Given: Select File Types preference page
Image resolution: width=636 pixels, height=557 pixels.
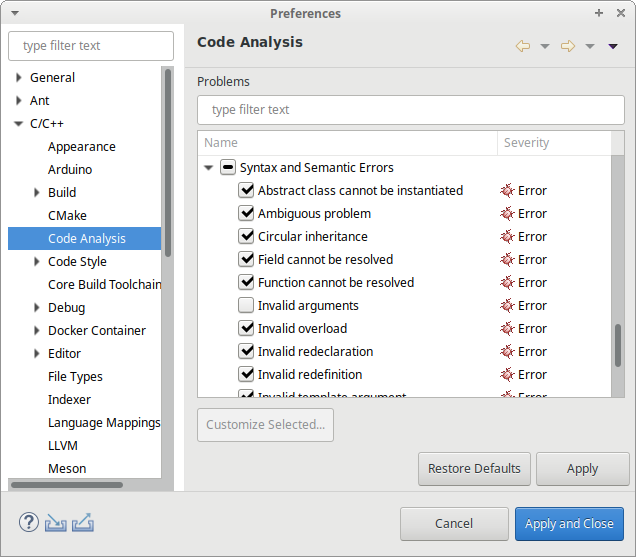Looking at the screenshot, I should (75, 376).
